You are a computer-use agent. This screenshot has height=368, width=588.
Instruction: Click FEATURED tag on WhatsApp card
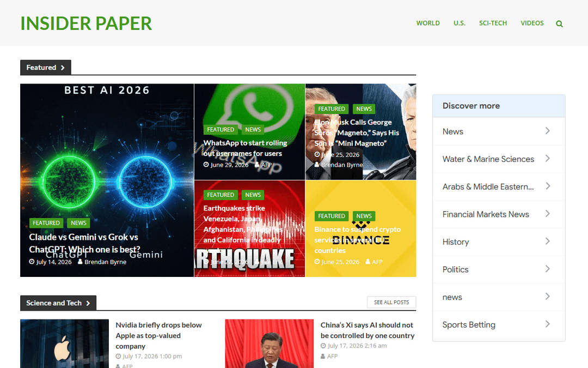tap(220, 130)
